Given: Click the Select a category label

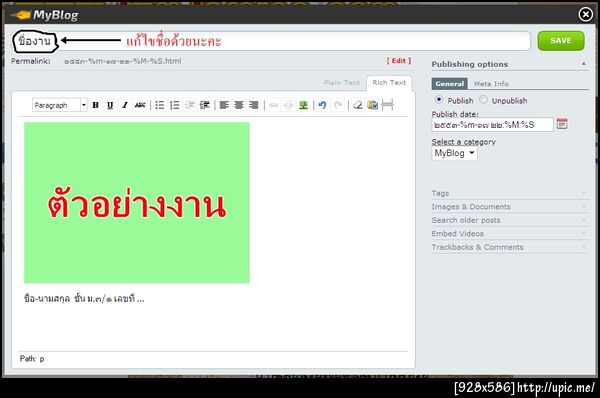Looking at the screenshot, I should click(x=464, y=142).
